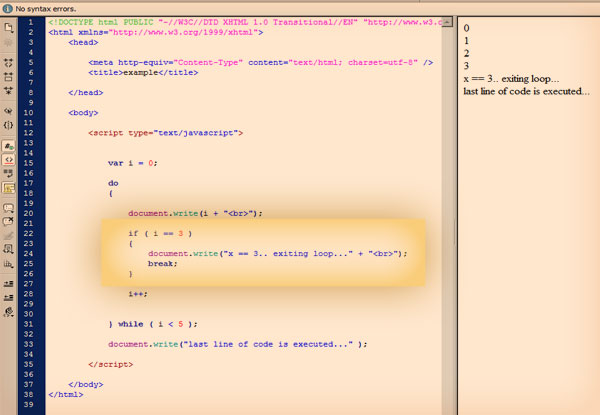Image resolution: width=600 pixels, height=415 pixels.
Task: Click the <script type="text/javascript"> line
Action: [x=165, y=133]
